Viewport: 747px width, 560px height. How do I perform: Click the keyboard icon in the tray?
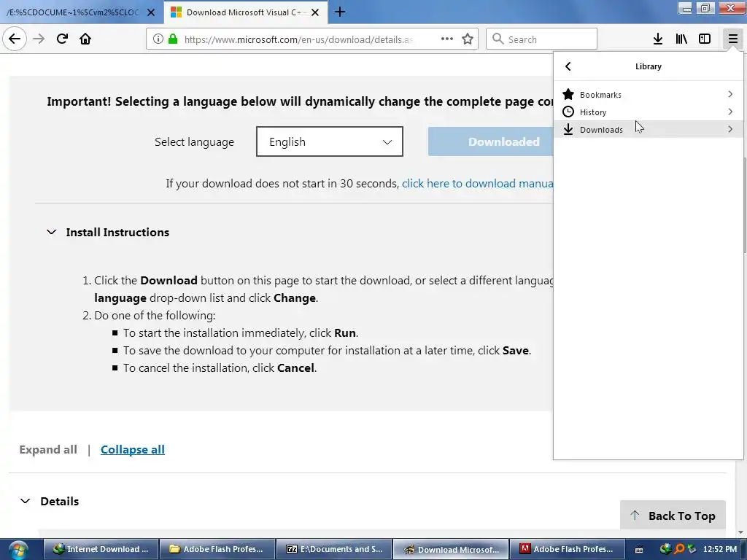coord(639,550)
